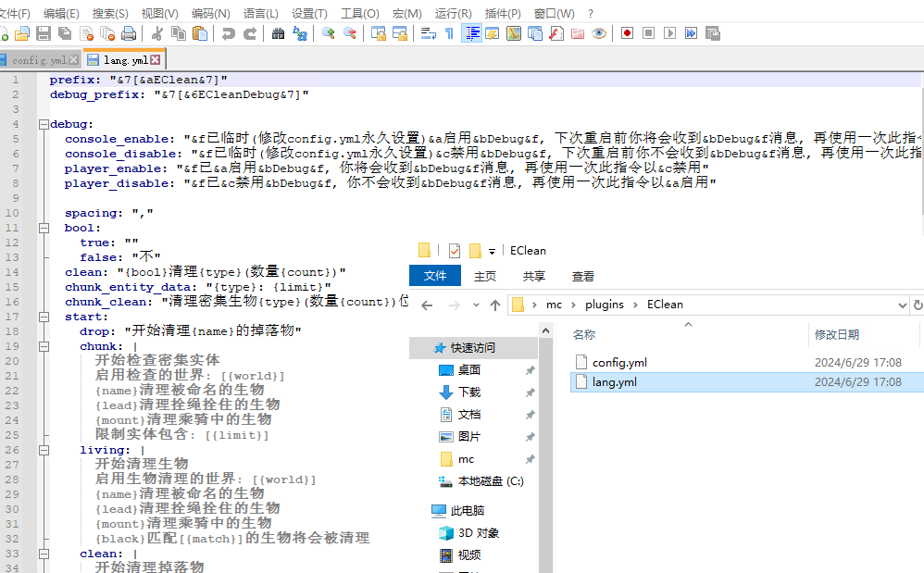This screenshot has width=924, height=573.
Task: Start macro recording with the red dot button
Action: pyautogui.click(x=627, y=33)
